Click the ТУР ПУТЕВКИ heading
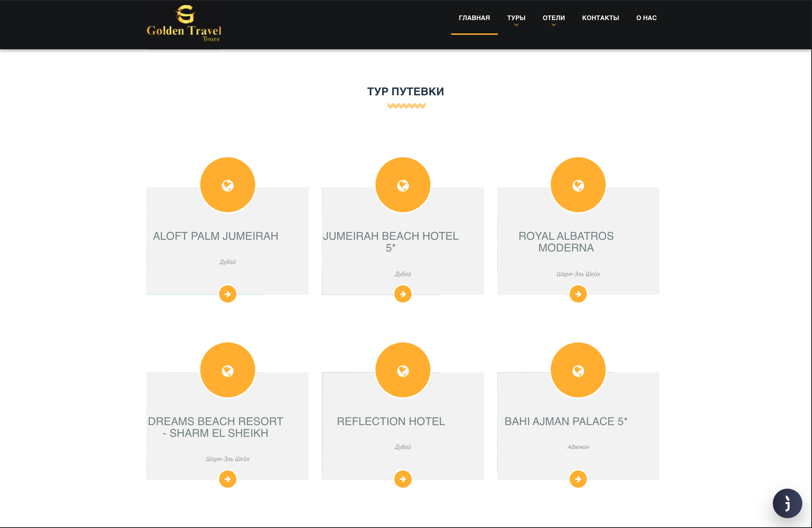 406,92
